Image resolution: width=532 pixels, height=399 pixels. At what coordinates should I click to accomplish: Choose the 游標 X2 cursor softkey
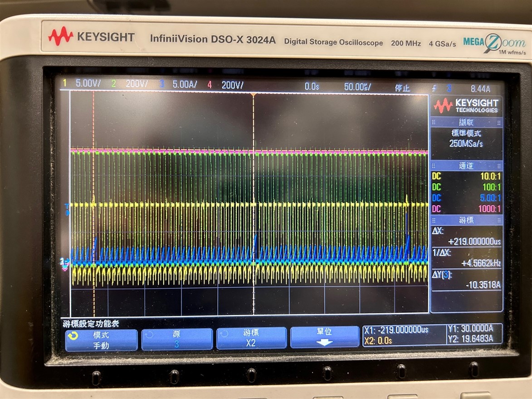tap(251, 338)
